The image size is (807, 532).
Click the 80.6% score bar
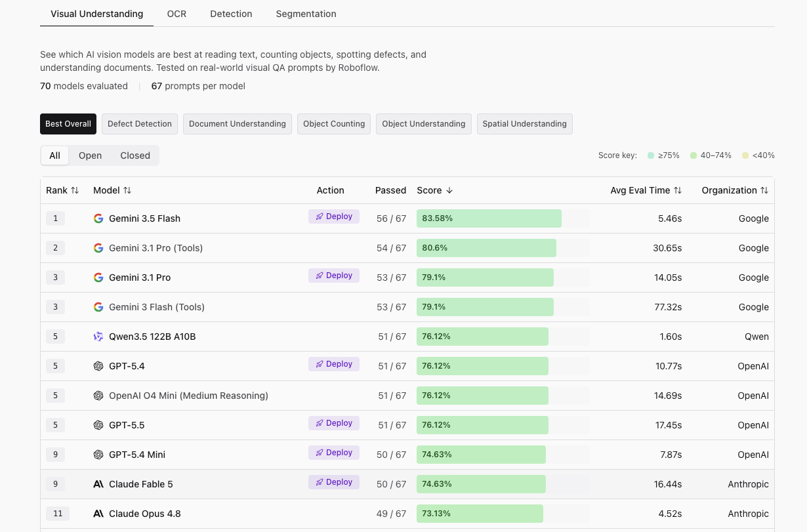(486, 248)
